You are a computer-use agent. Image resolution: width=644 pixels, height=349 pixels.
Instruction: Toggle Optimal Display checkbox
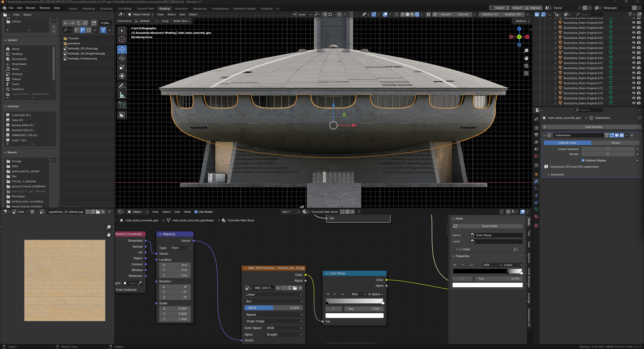pyautogui.click(x=583, y=160)
